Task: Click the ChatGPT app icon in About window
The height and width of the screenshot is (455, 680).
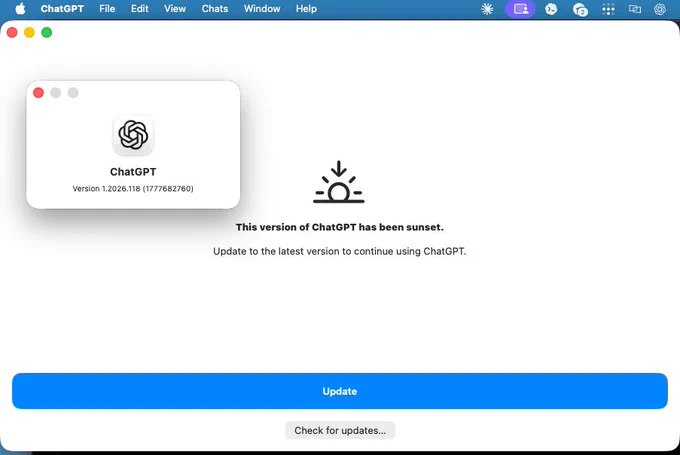Action: tap(133, 135)
